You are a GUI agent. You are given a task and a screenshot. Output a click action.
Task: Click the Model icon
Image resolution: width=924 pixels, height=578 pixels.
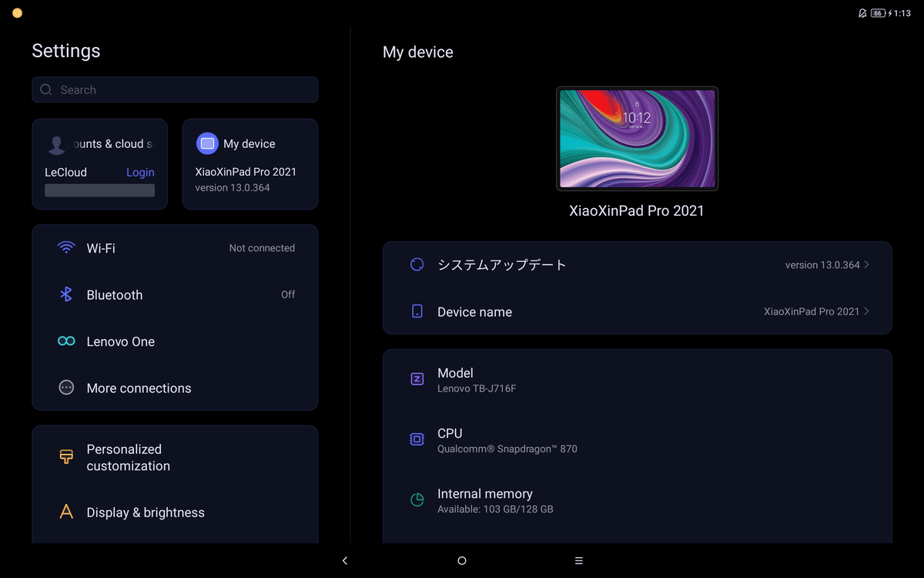pos(417,379)
